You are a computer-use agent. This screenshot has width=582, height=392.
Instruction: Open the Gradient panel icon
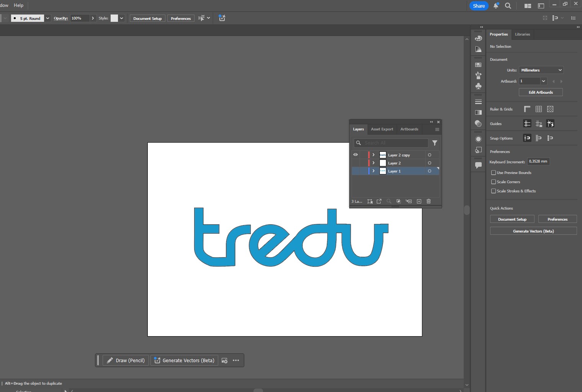tap(478, 112)
